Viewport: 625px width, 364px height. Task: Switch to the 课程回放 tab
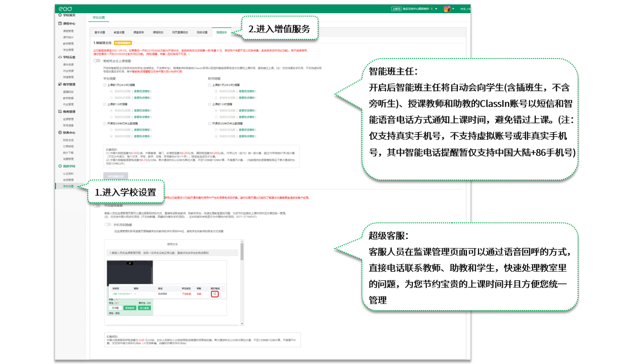[x=158, y=32]
